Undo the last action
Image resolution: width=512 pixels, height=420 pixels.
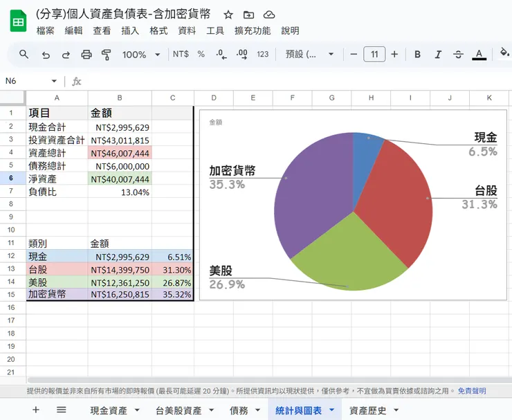click(46, 55)
